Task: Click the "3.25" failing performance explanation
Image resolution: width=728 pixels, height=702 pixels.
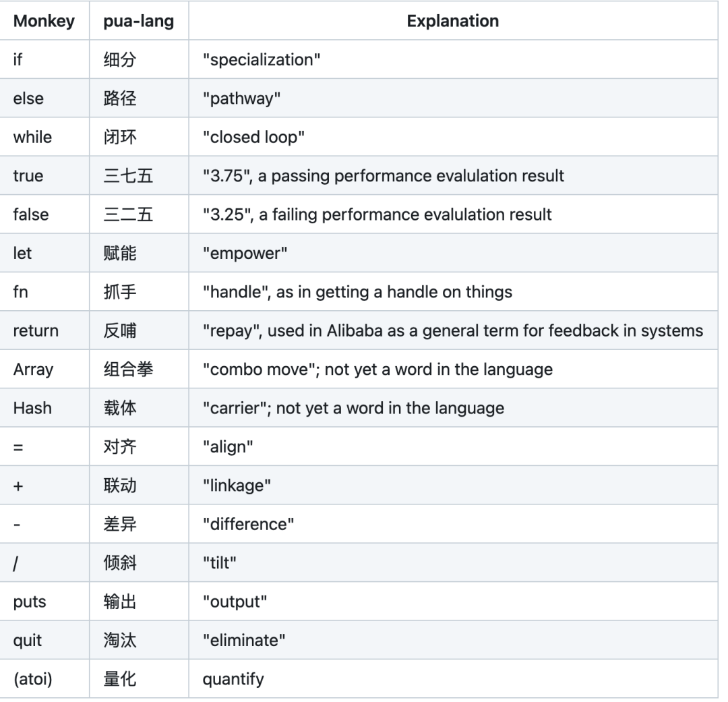Action: coord(377,214)
